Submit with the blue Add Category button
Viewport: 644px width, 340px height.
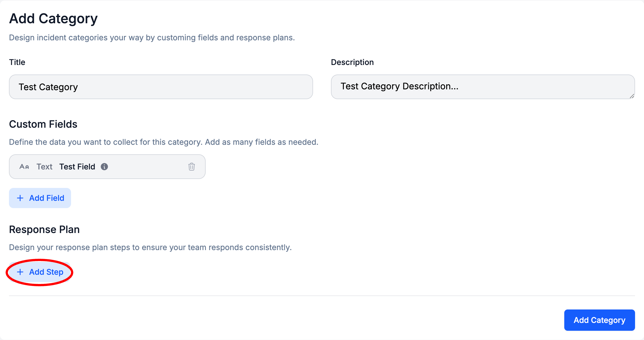point(599,320)
